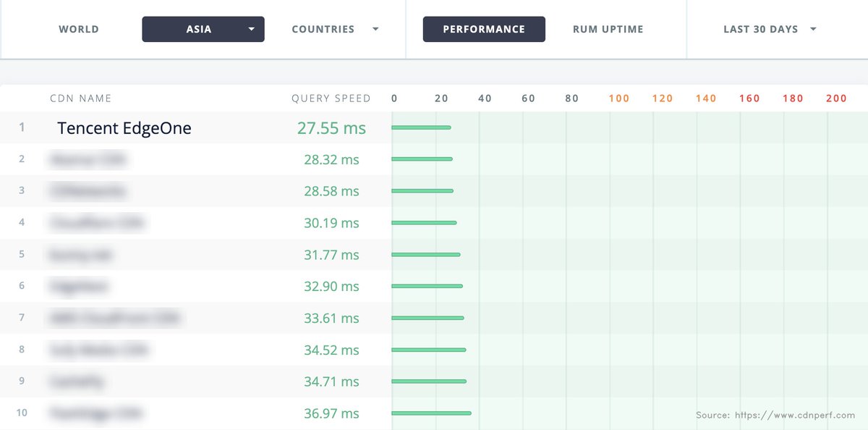This screenshot has width=868, height=430.
Task: Switch to the RUM UPTIME tab
Action: click(x=608, y=30)
